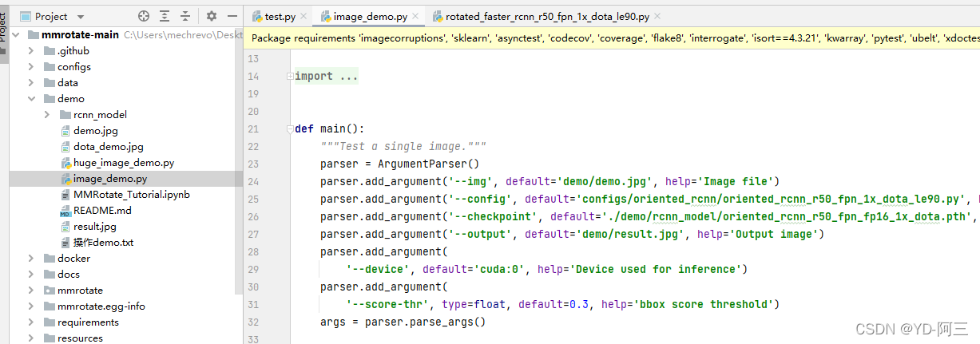Click the docker folder icon

[50, 259]
